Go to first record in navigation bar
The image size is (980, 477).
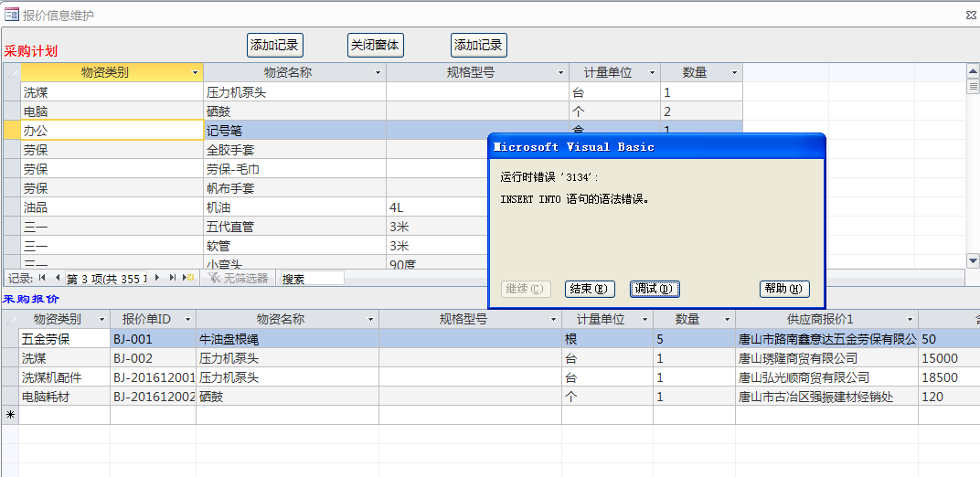43,278
